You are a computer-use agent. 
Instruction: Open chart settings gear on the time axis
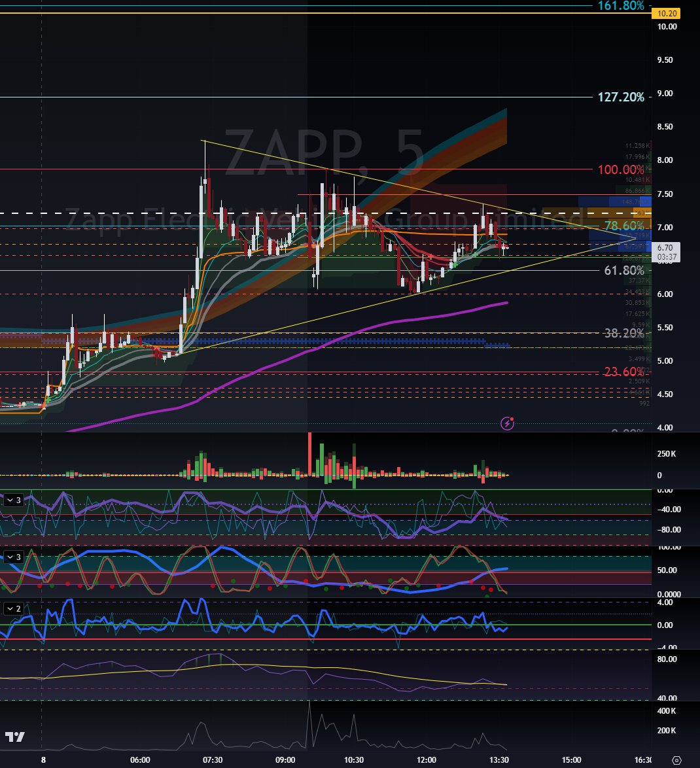point(676,760)
